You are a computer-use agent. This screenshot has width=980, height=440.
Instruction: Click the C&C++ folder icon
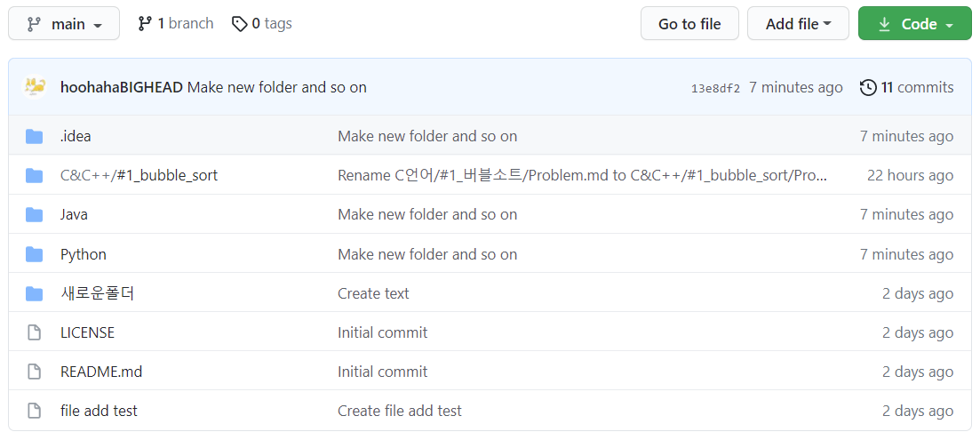[x=35, y=176]
